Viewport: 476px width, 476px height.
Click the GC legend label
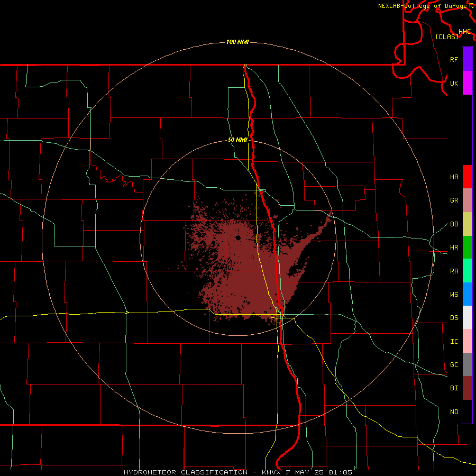(x=454, y=365)
